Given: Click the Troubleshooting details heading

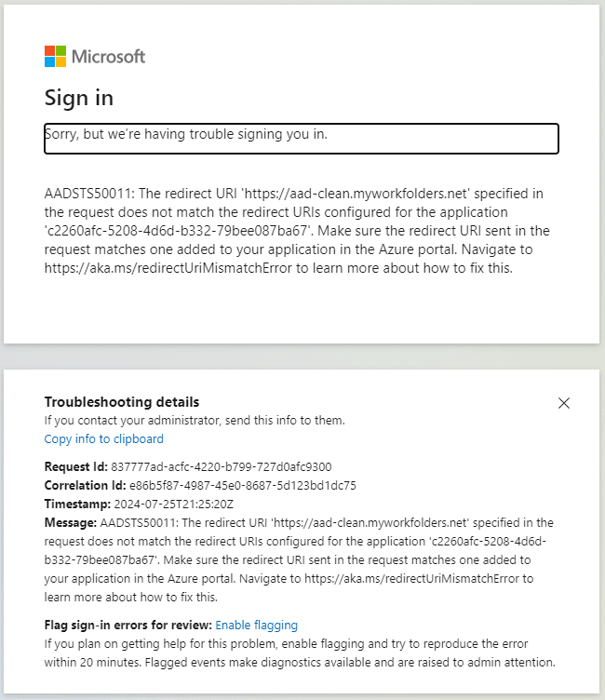Looking at the screenshot, I should pos(122,402).
